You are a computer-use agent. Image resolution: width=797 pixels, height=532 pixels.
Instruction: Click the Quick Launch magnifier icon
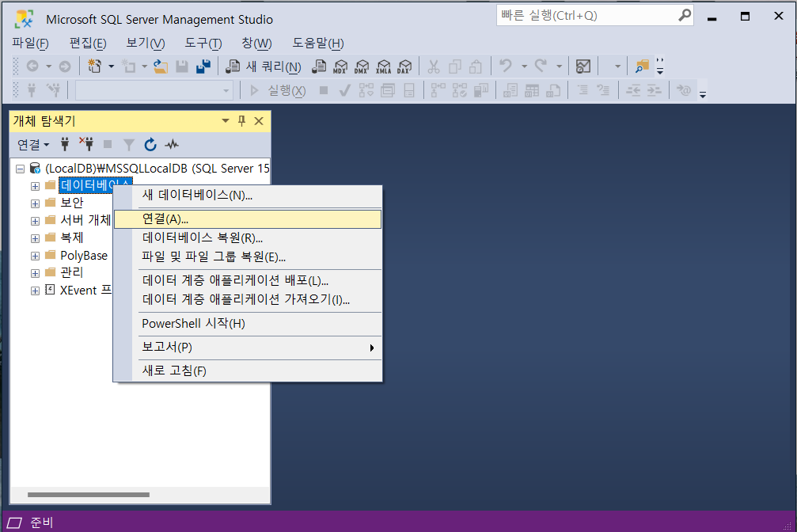point(684,15)
